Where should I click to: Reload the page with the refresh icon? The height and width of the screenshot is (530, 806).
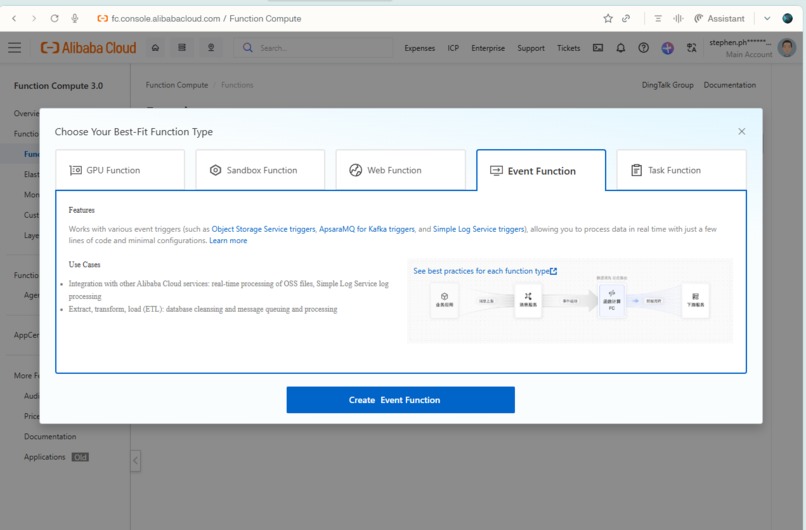[54, 19]
